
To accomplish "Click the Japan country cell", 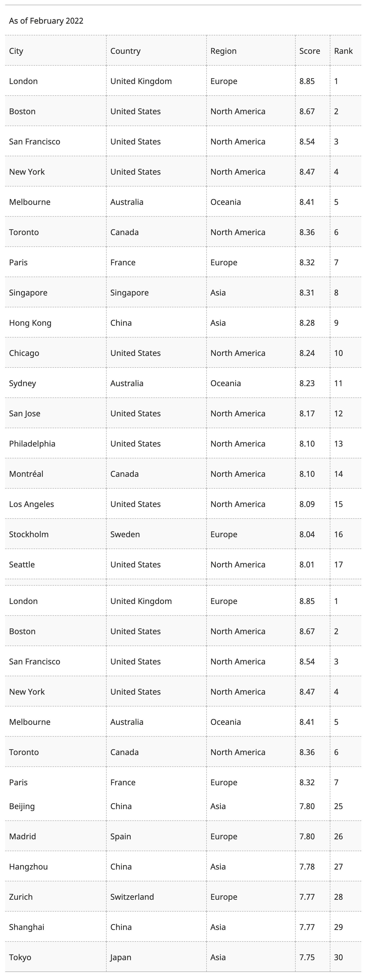I will [121, 957].
